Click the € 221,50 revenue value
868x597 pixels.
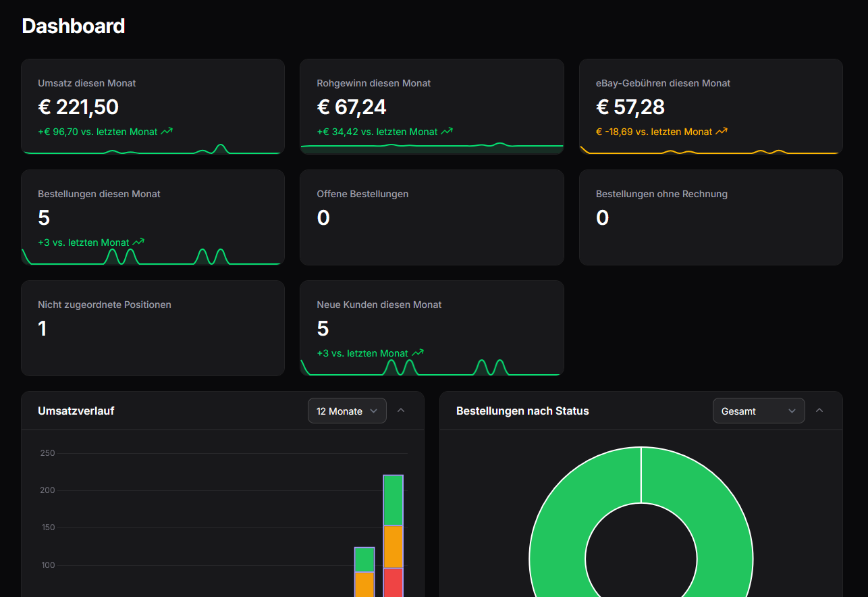78,107
